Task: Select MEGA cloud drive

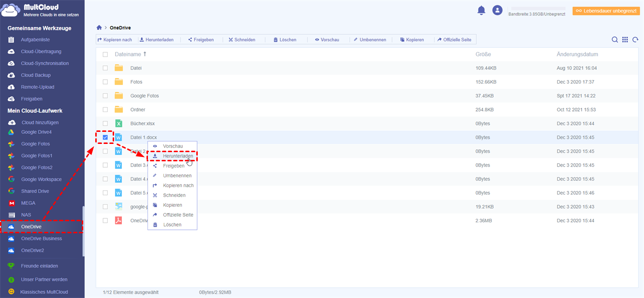Action: (x=28, y=203)
